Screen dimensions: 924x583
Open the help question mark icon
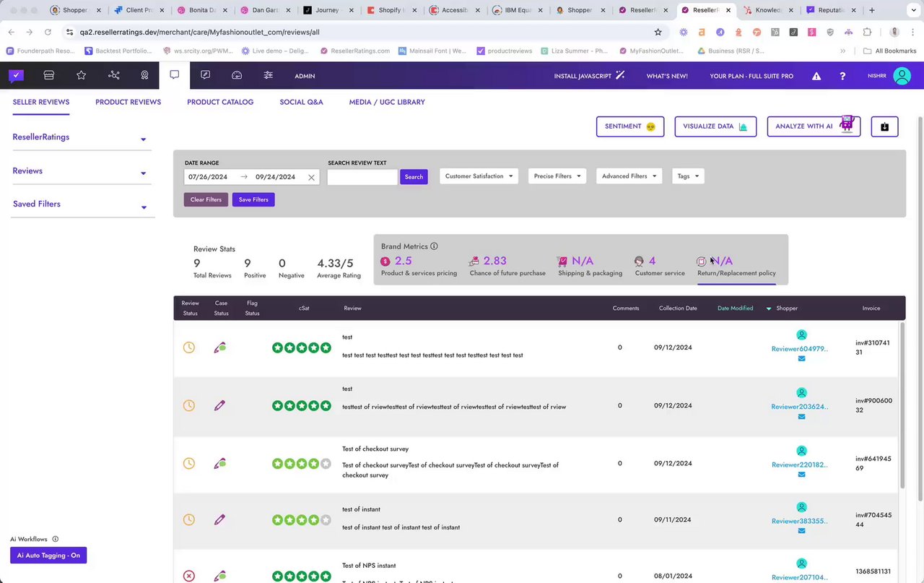(842, 76)
